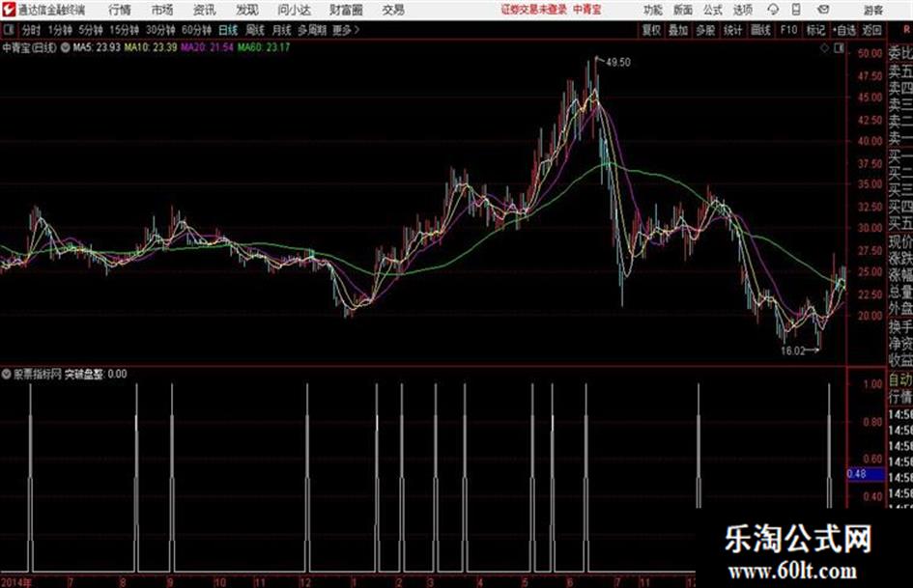Select the 周线 weekly period tab
Image resolution: width=913 pixels, height=588 pixels.
[255, 30]
